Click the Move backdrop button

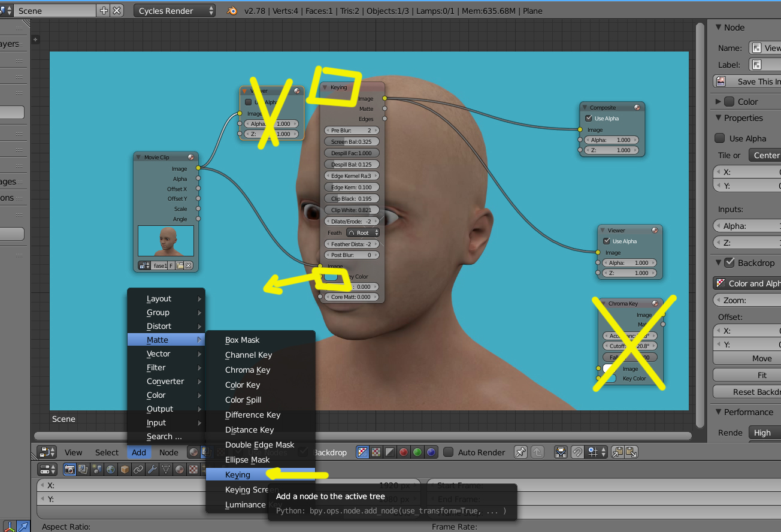click(x=761, y=358)
